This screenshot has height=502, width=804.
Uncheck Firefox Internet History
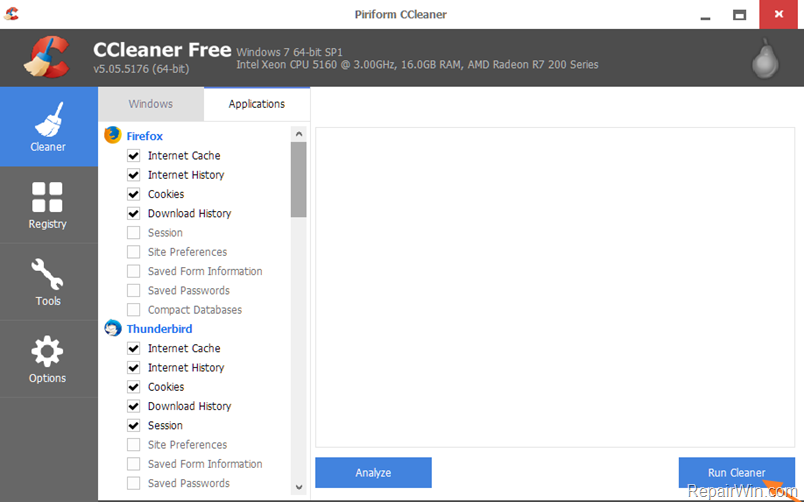(133, 175)
